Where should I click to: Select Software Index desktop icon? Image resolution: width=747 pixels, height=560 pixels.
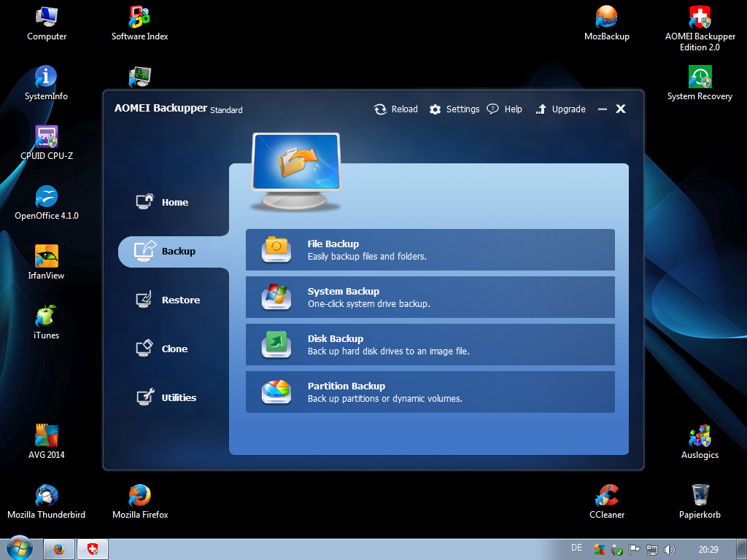[x=139, y=24]
